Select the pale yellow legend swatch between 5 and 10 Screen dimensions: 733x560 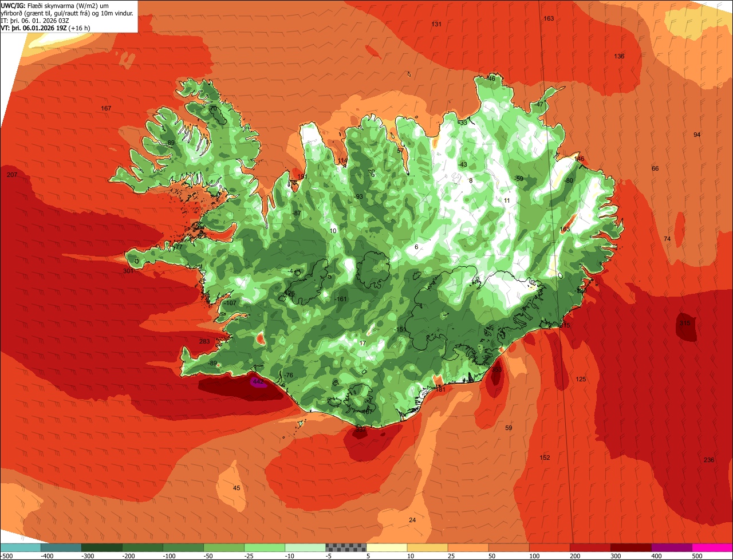pyautogui.click(x=387, y=547)
